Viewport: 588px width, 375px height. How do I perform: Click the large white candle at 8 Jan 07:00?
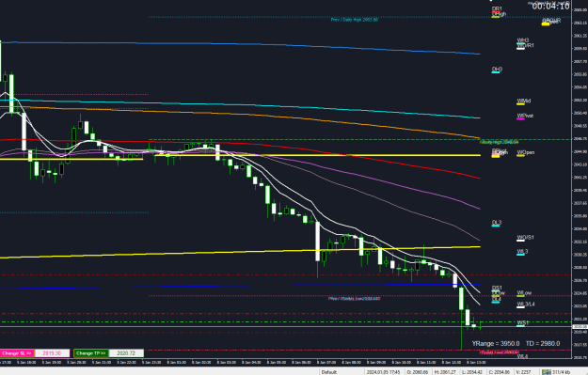coord(318,242)
